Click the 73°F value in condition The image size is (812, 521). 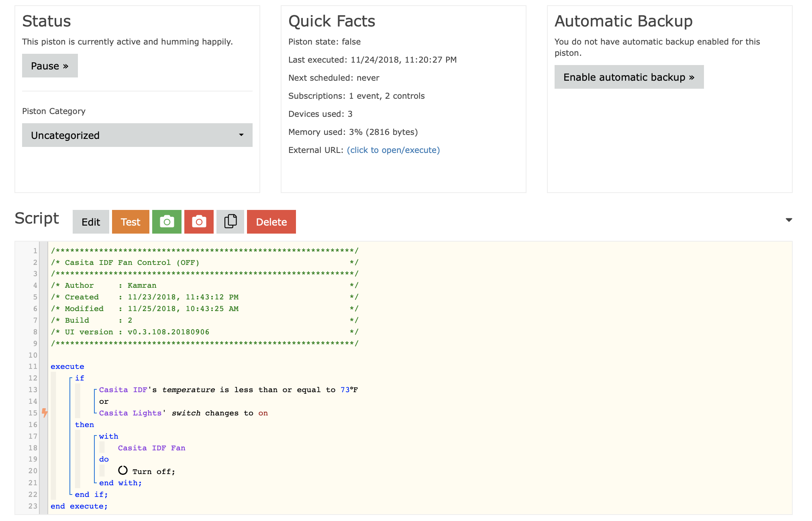[x=349, y=390]
